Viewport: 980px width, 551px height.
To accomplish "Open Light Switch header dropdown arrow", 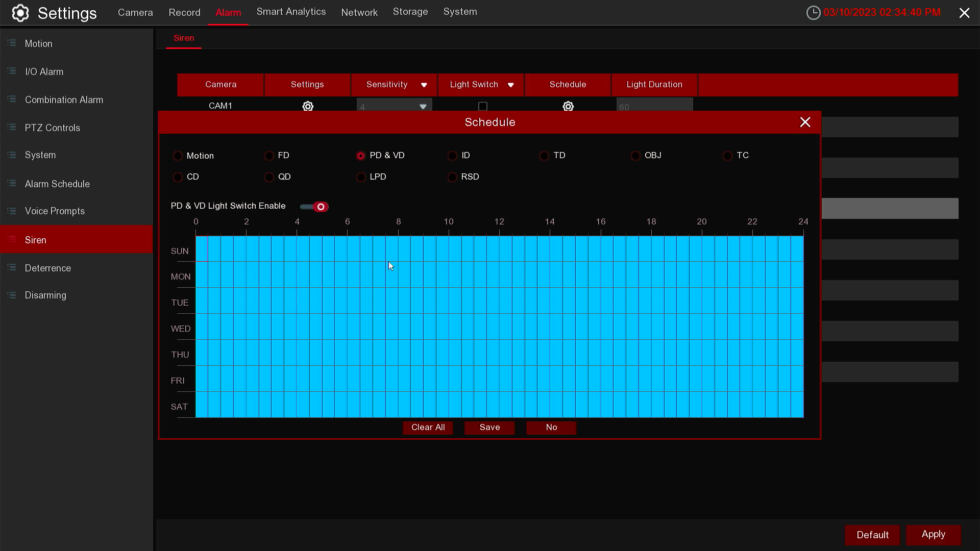I will click(x=510, y=85).
